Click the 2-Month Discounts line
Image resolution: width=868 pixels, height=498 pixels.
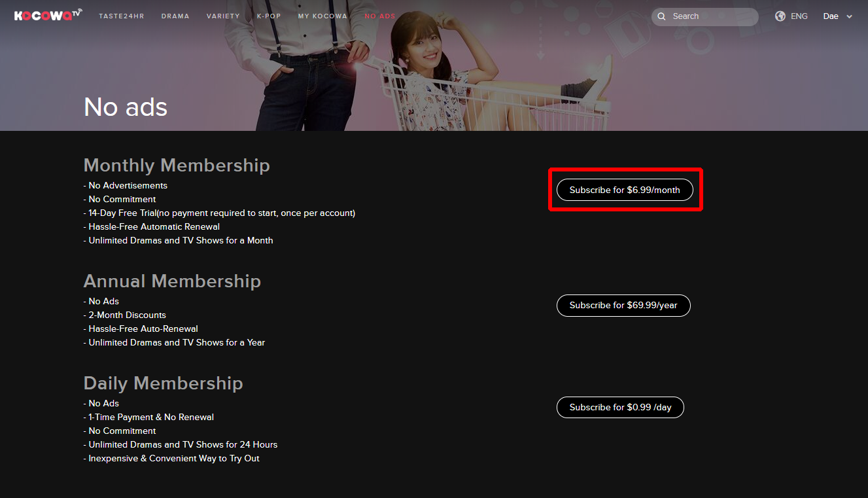coord(125,315)
